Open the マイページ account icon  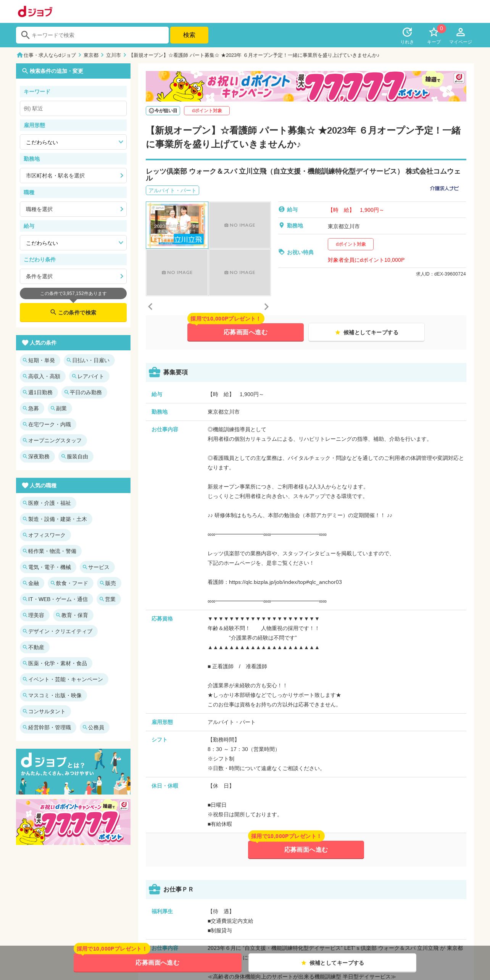click(461, 35)
